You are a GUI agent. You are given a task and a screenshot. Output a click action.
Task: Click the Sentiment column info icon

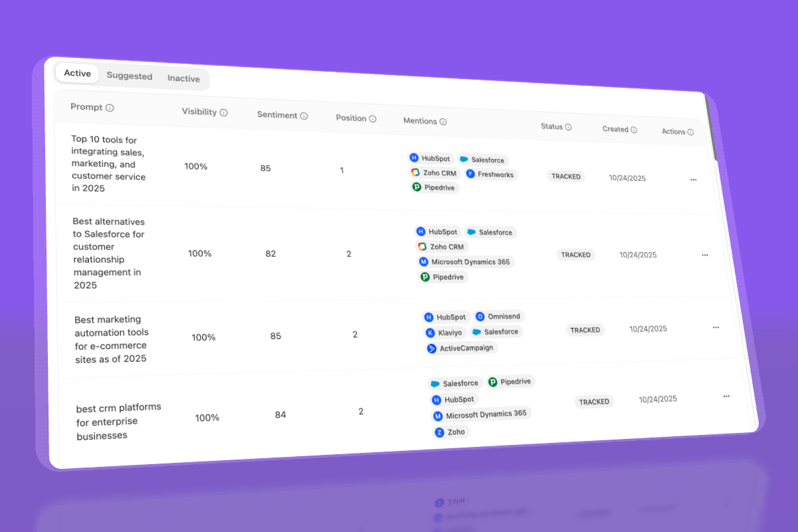click(305, 115)
